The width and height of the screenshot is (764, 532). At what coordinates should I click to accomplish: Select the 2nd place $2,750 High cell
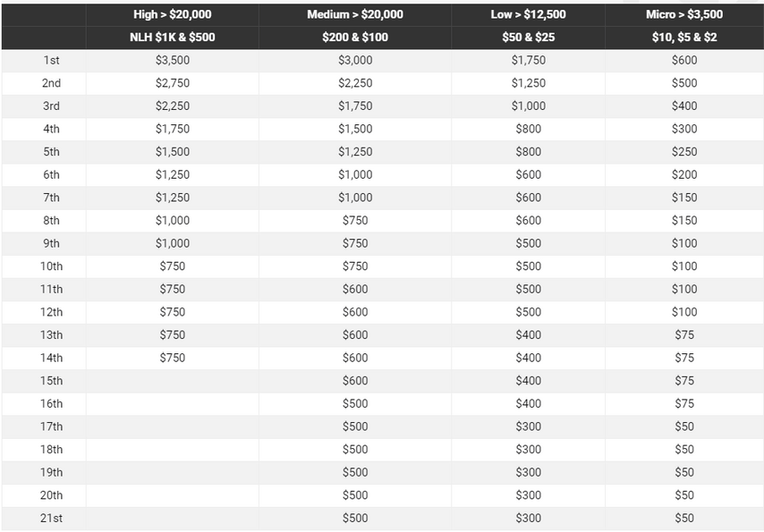pyautogui.click(x=173, y=83)
